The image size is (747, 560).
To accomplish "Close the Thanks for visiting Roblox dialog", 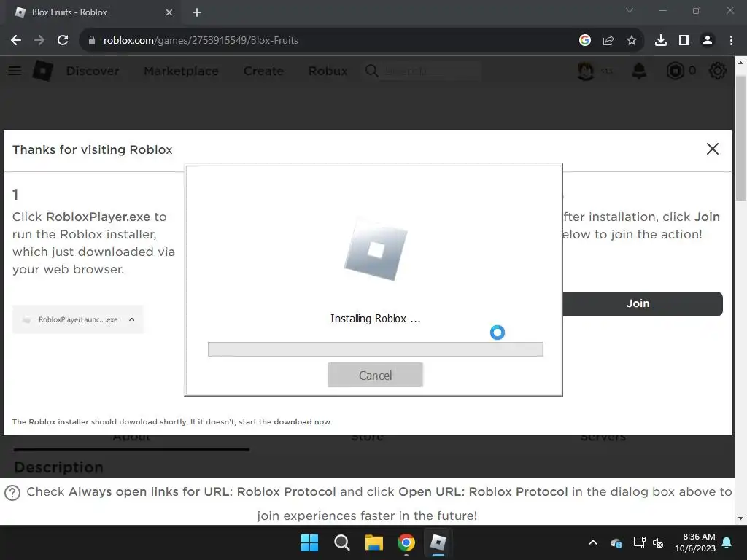I will (x=712, y=149).
